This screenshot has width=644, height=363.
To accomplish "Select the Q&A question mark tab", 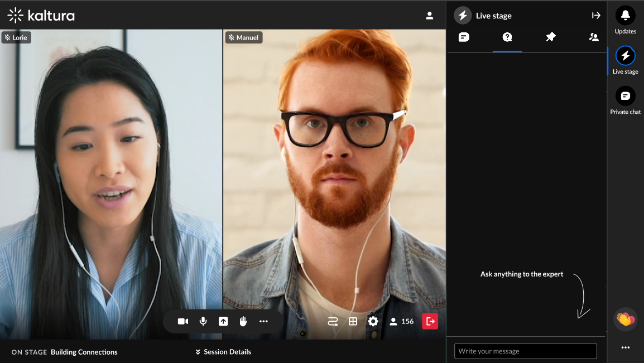I will (507, 37).
